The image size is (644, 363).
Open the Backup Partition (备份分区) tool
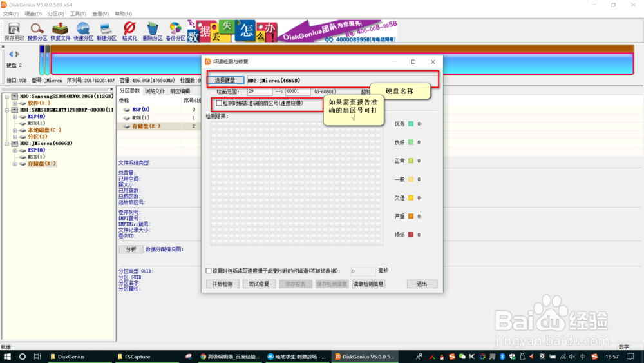(175, 31)
